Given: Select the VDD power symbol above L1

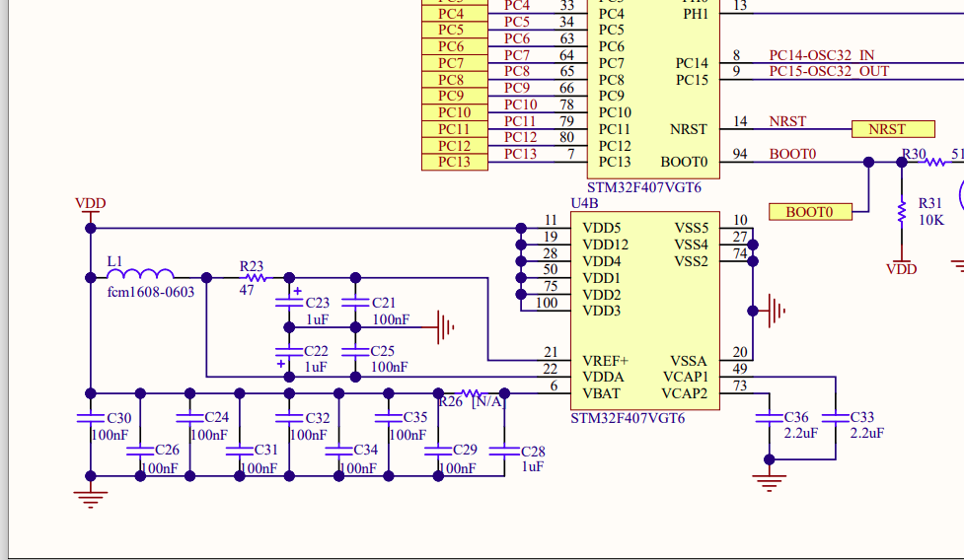Looking at the screenshot, I should (x=91, y=208).
